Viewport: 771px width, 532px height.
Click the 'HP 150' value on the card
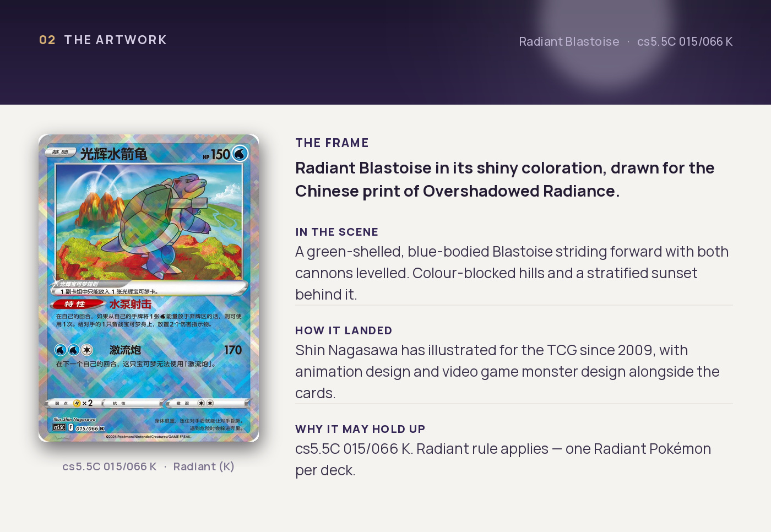[x=216, y=155]
